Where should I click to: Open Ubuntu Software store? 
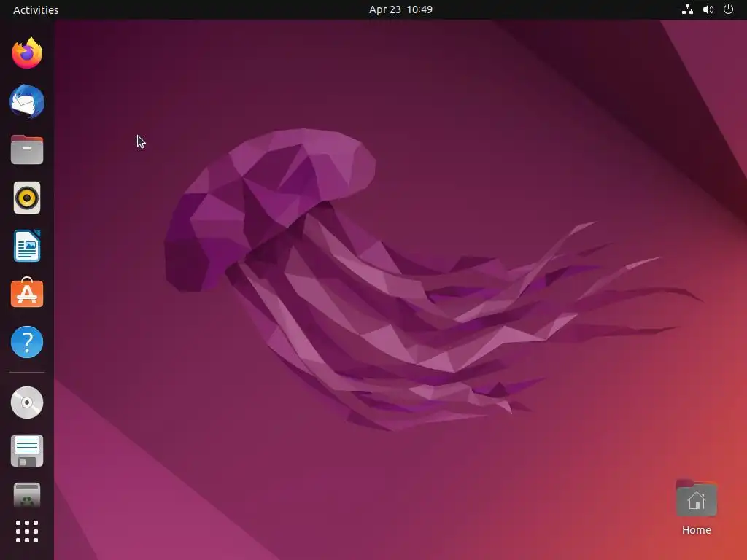(27, 292)
